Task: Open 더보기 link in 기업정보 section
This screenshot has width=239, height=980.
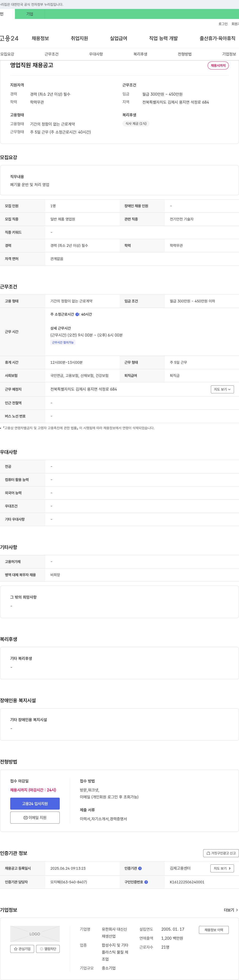Action: 231,910
